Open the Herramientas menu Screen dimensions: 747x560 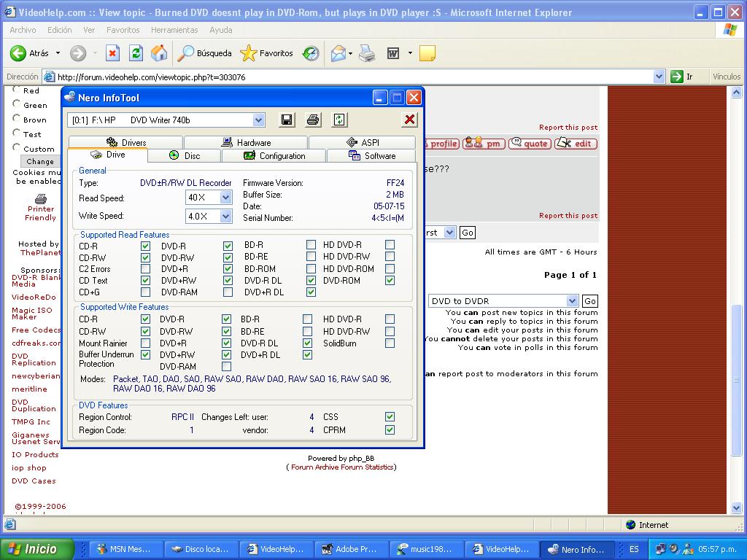click(174, 30)
